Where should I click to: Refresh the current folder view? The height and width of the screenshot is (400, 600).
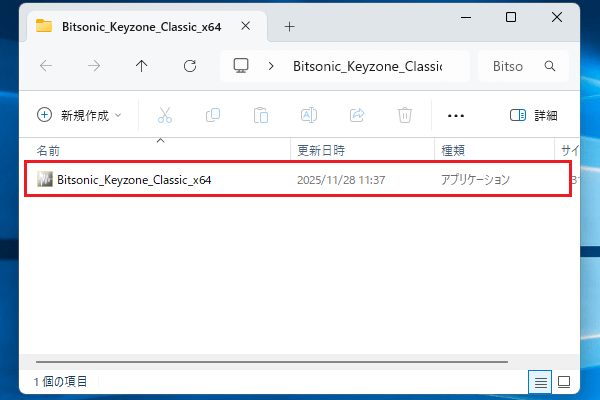tap(190, 66)
